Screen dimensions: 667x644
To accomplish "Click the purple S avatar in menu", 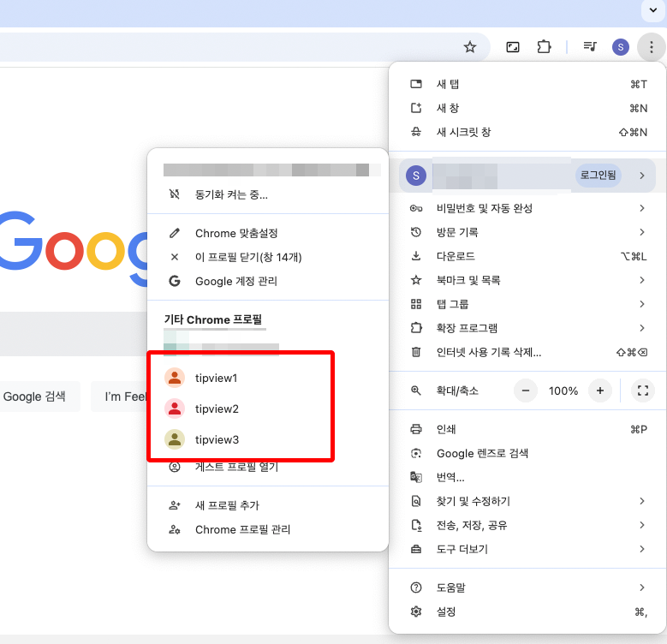I will pyautogui.click(x=416, y=176).
